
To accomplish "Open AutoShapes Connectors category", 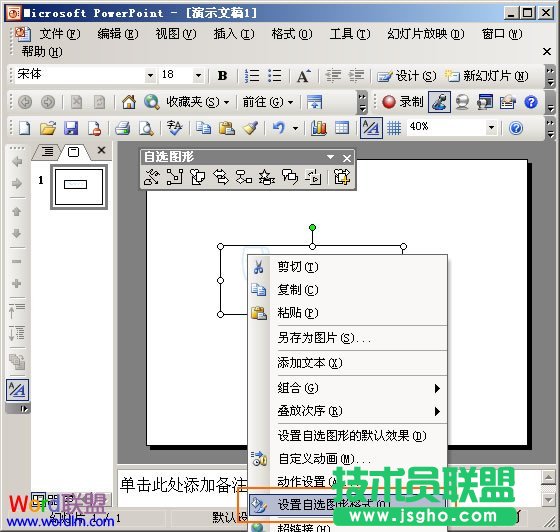I will click(x=175, y=177).
